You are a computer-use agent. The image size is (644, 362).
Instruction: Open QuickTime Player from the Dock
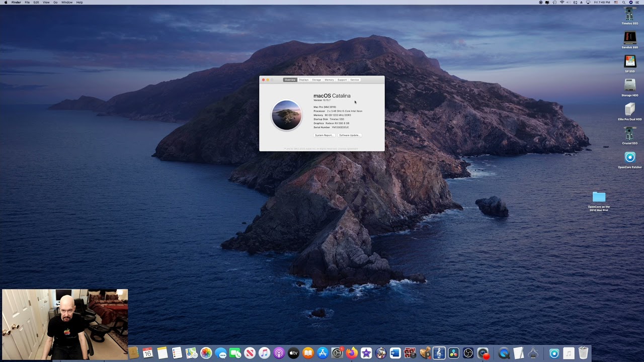point(504,353)
